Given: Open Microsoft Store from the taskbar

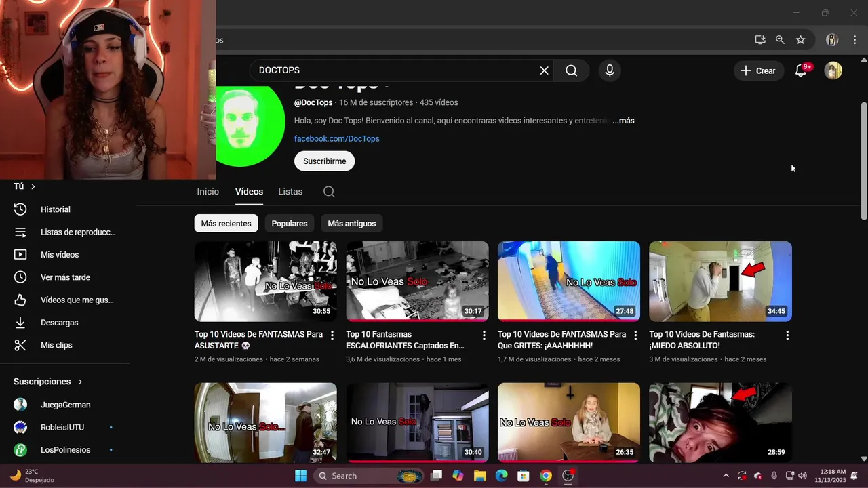Looking at the screenshot, I should (524, 476).
